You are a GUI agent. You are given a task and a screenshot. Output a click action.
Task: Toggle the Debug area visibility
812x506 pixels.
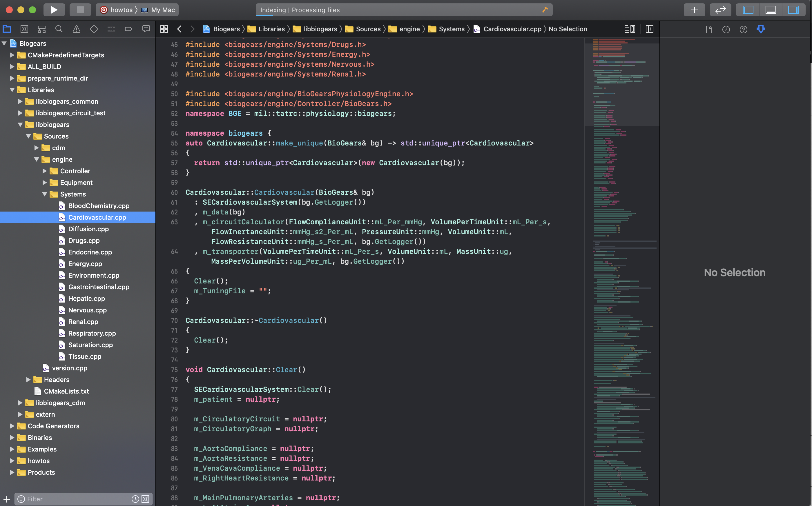tap(771, 10)
